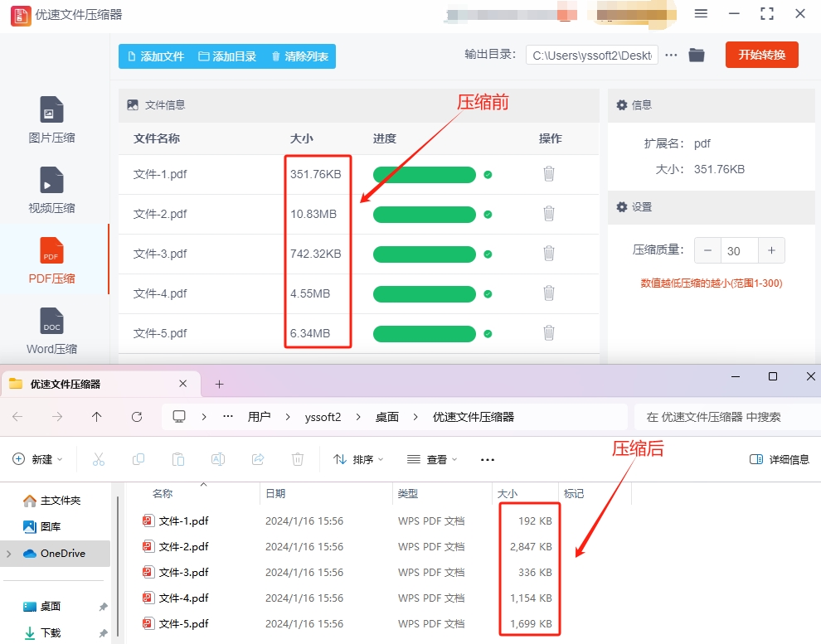Select 图库 in the navigation pane

coord(43,527)
